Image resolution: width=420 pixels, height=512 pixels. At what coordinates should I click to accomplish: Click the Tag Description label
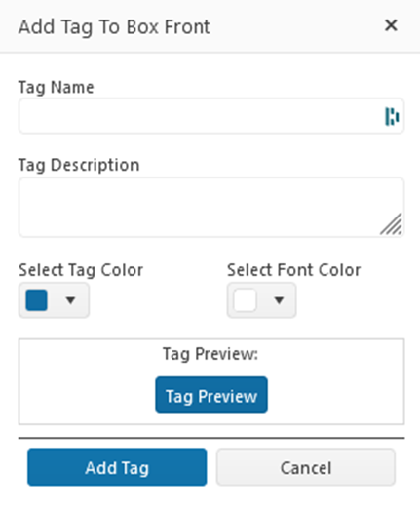point(79,165)
